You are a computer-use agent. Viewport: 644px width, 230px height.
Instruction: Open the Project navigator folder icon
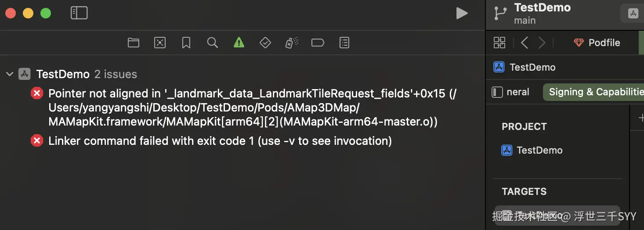point(134,43)
